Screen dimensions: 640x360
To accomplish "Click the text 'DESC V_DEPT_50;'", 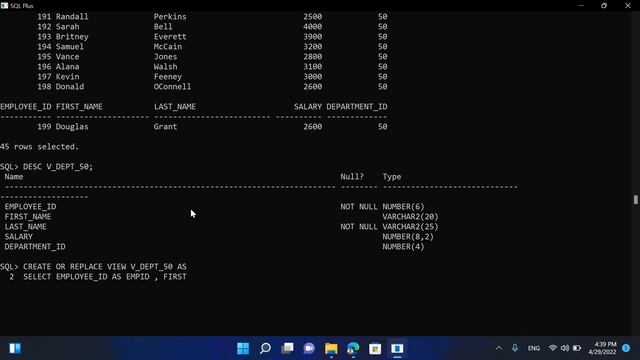I will [58, 167].
